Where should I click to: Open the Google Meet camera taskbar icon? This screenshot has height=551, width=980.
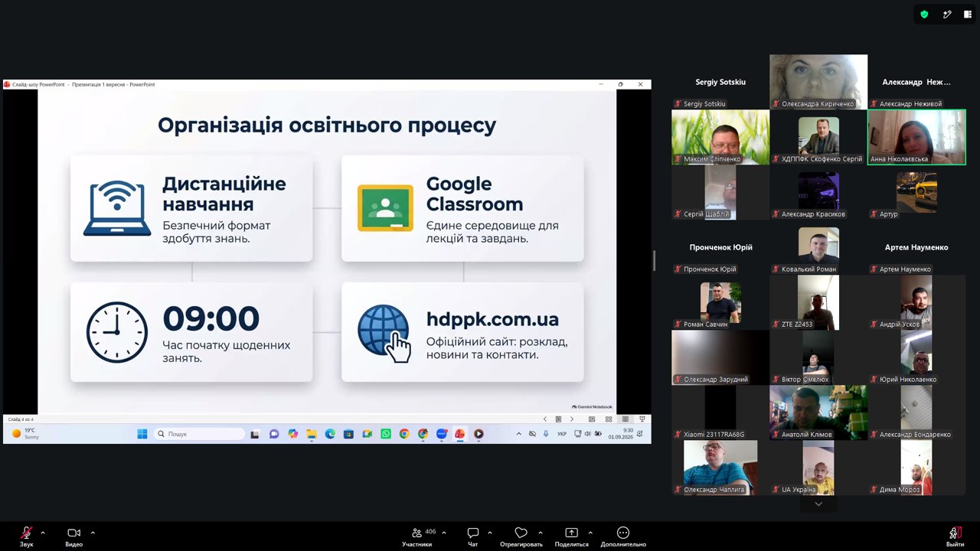pyautogui.click(x=367, y=434)
